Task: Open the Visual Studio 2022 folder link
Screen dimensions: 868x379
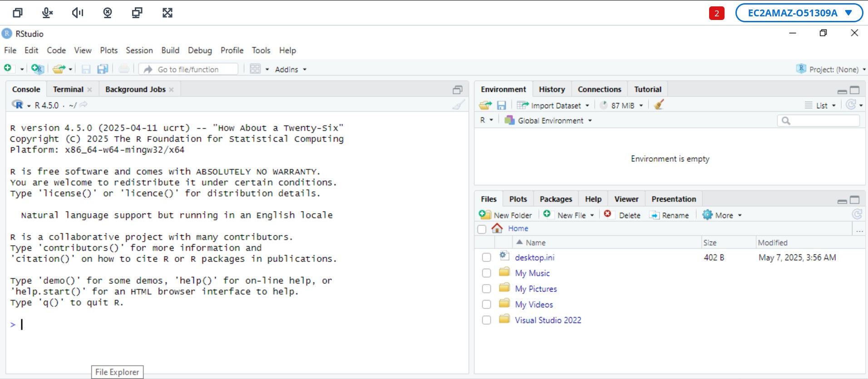Action: (548, 320)
